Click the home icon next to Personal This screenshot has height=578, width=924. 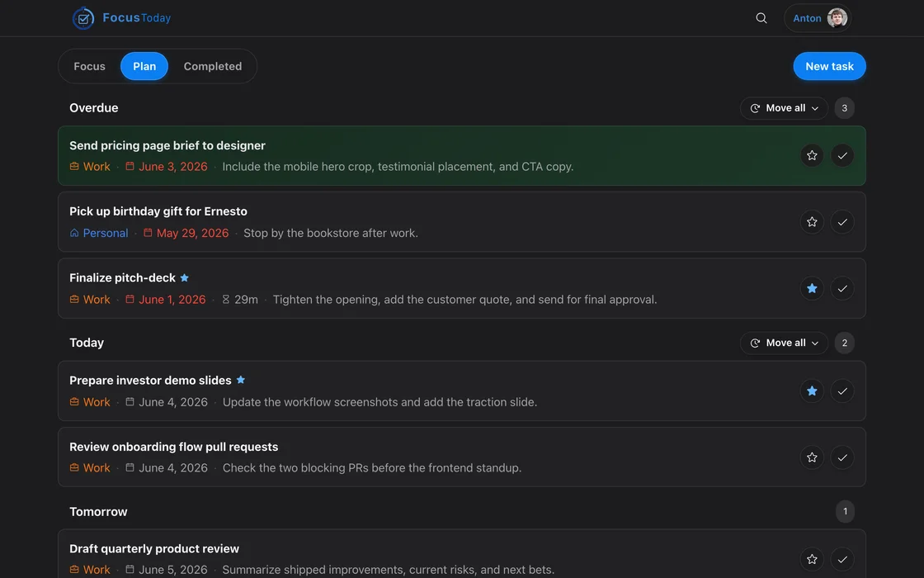(x=74, y=233)
